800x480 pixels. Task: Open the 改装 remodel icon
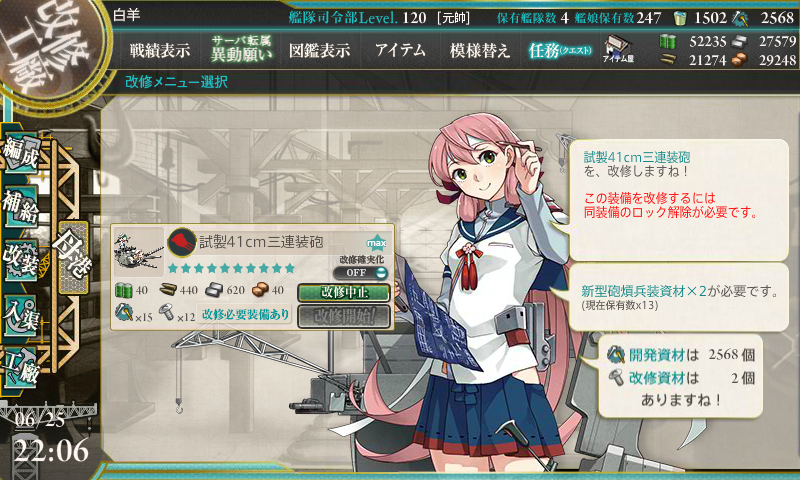coord(20,260)
